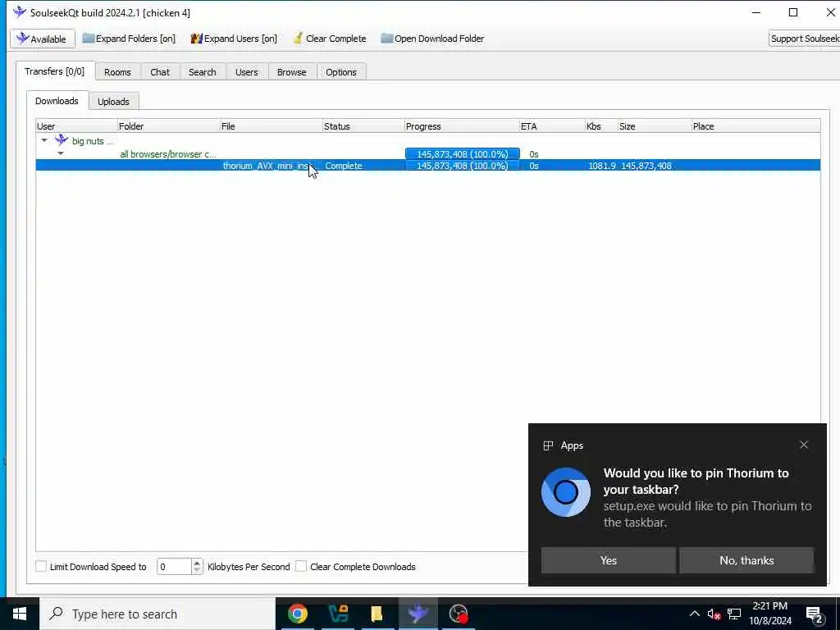Sort by ETA column header
Screen dimensions: 840x630
tap(552, 126)
